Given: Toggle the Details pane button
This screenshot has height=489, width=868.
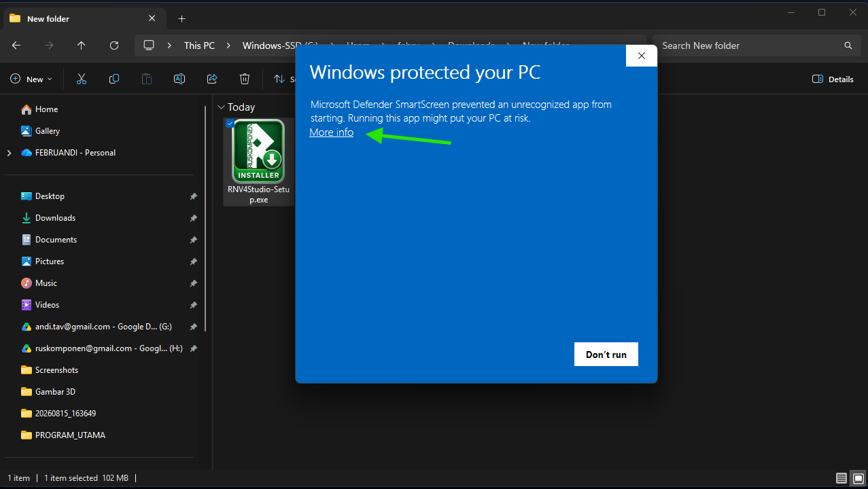Looking at the screenshot, I should [x=833, y=79].
